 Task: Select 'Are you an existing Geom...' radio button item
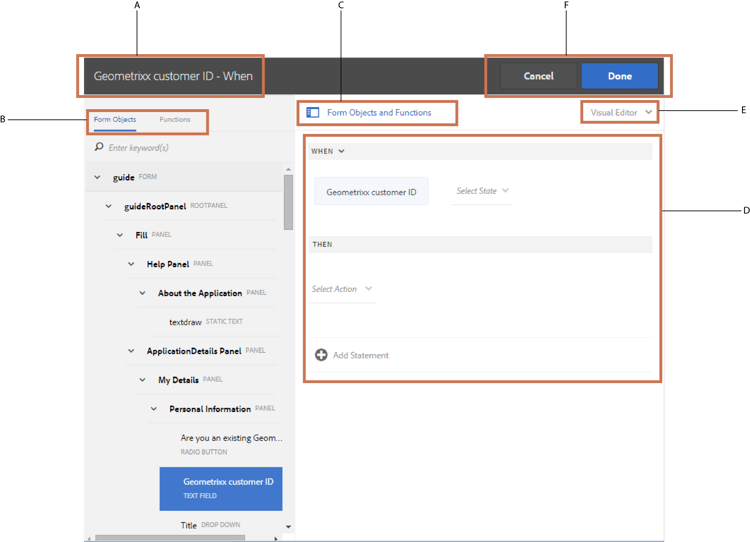[232, 444]
